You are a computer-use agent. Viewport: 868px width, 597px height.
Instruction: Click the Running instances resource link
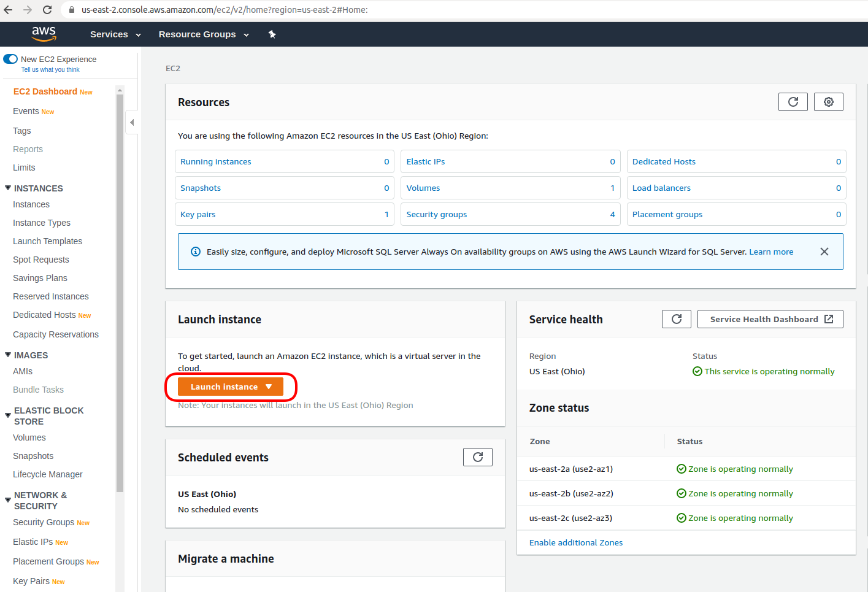(216, 161)
